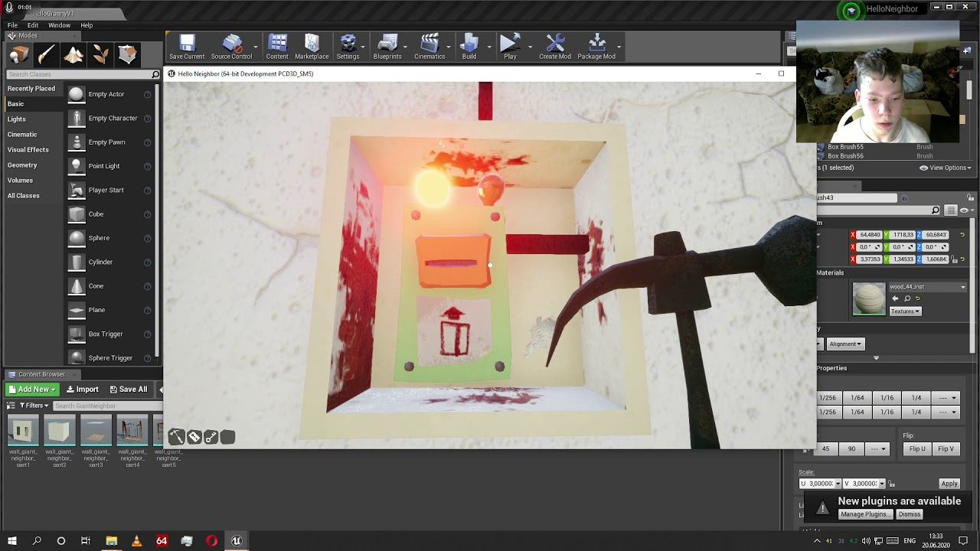
Task: Click the Flip U button
Action: pos(917,449)
